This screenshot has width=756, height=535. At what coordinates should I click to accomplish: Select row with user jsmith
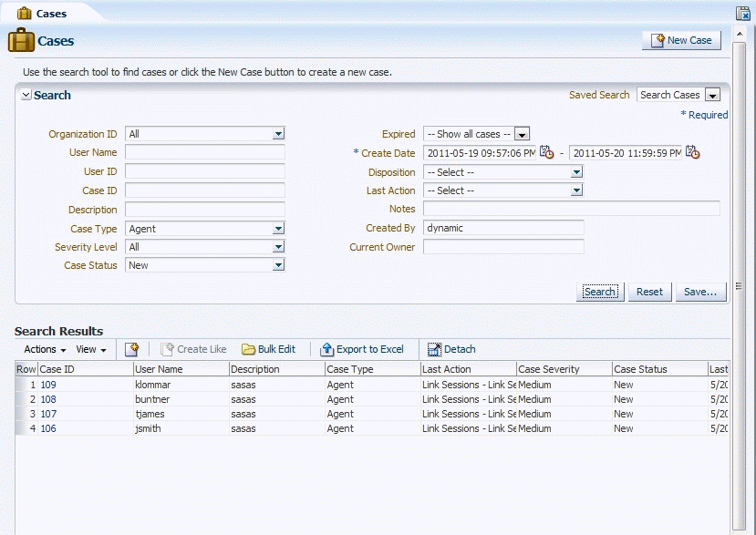[x=371, y=428]
